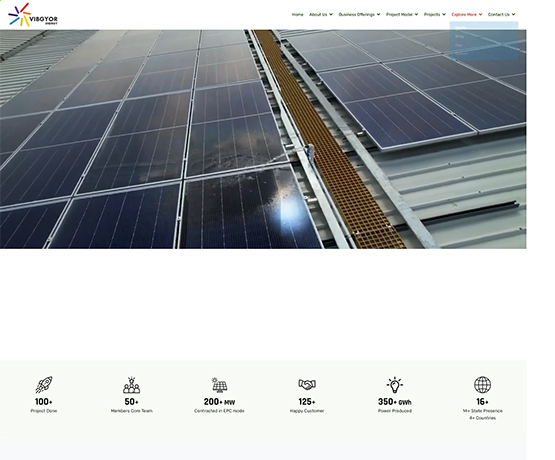Click the "Project Done" label

44,411
